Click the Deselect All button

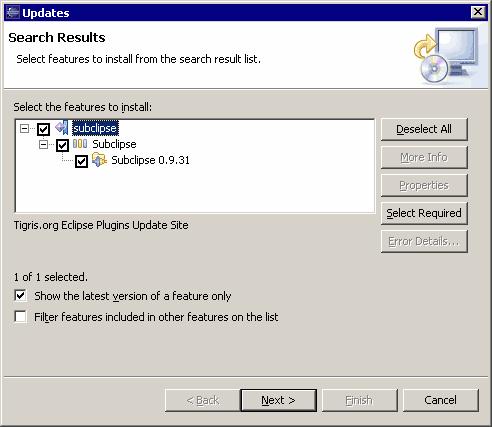[x=424, y=129]
